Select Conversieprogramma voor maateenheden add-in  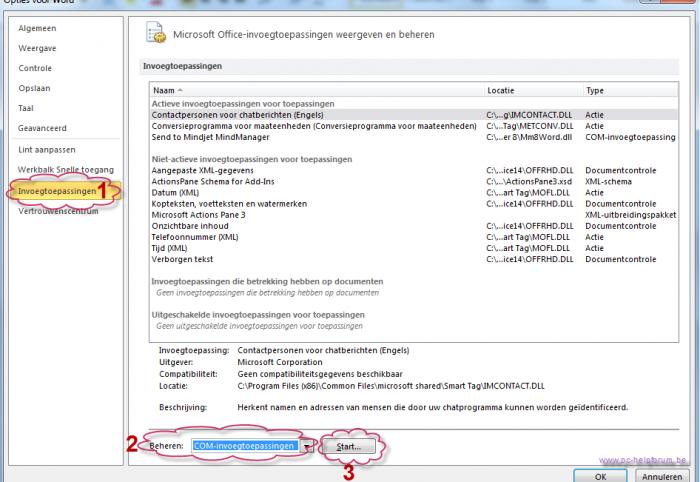tap(414, 126)
